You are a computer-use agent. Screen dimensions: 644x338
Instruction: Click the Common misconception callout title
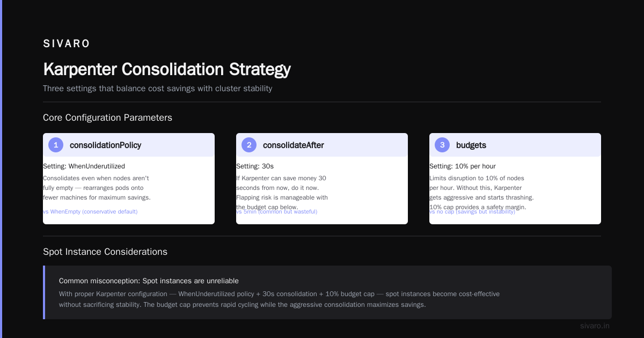click(x=149, y=281)
